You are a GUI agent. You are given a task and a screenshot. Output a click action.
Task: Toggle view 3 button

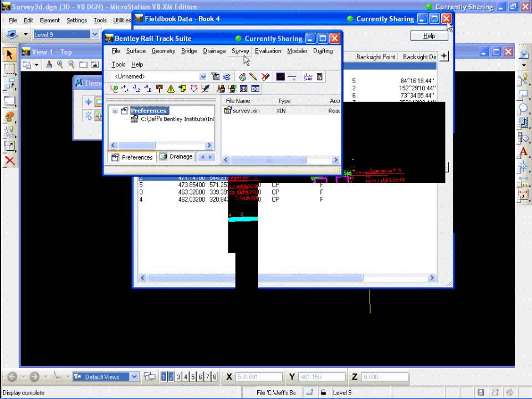[178, 377]
